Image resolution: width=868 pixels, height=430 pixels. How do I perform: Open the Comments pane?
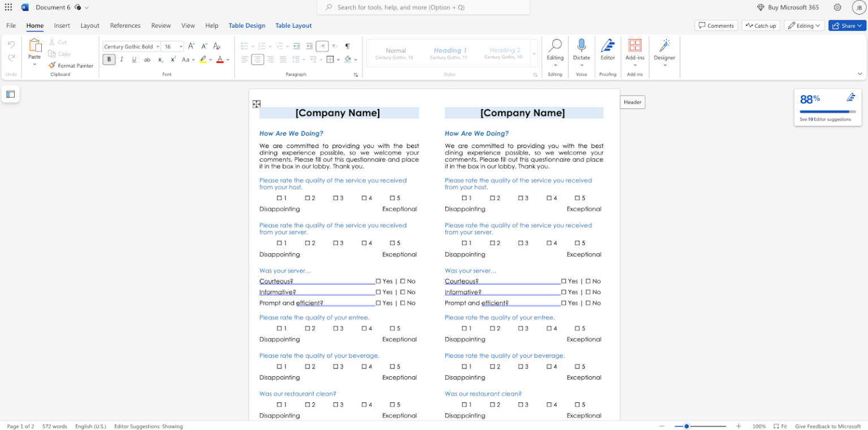[716, 25]
